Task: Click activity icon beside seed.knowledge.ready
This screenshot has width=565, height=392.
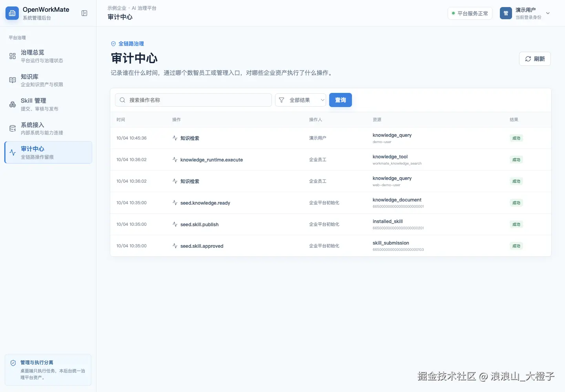Action: coord(175,203)
